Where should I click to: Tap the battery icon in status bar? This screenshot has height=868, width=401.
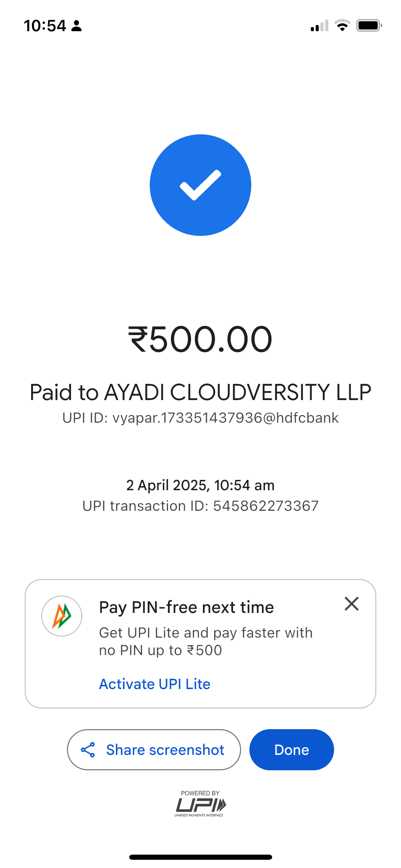click(x=369, y=26)
